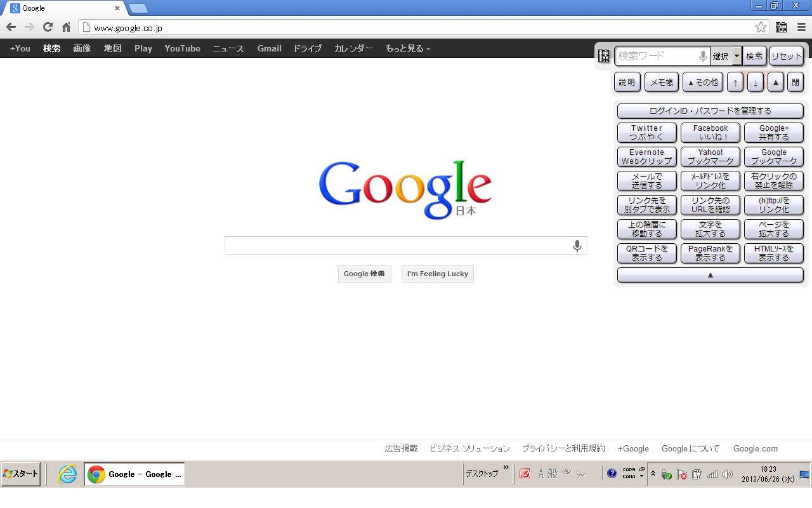The image size is (812, 508).
Task: Show hidden tray icons chevron
Action: coord(653,474)
